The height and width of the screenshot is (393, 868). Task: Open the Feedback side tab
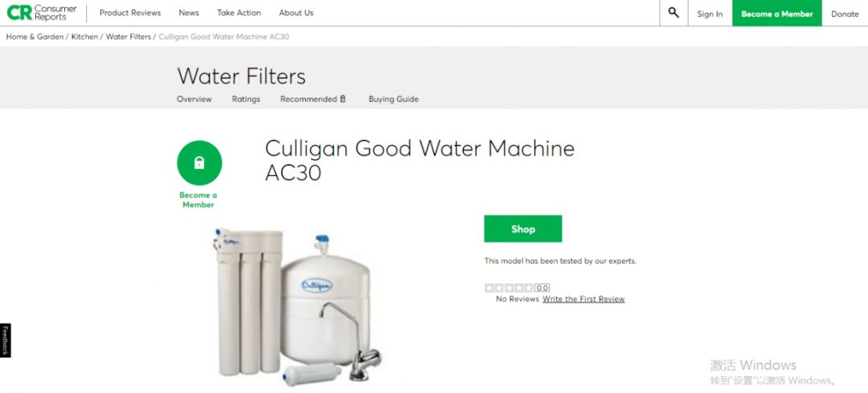5,341
